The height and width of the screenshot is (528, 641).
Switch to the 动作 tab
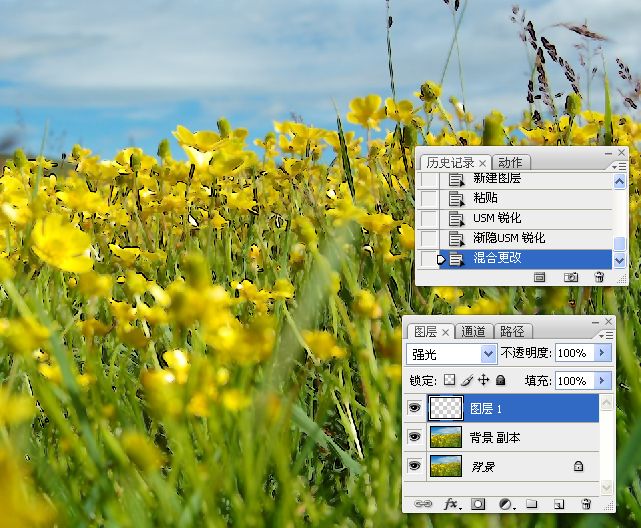pyautogui.click(x=510, y=163)
